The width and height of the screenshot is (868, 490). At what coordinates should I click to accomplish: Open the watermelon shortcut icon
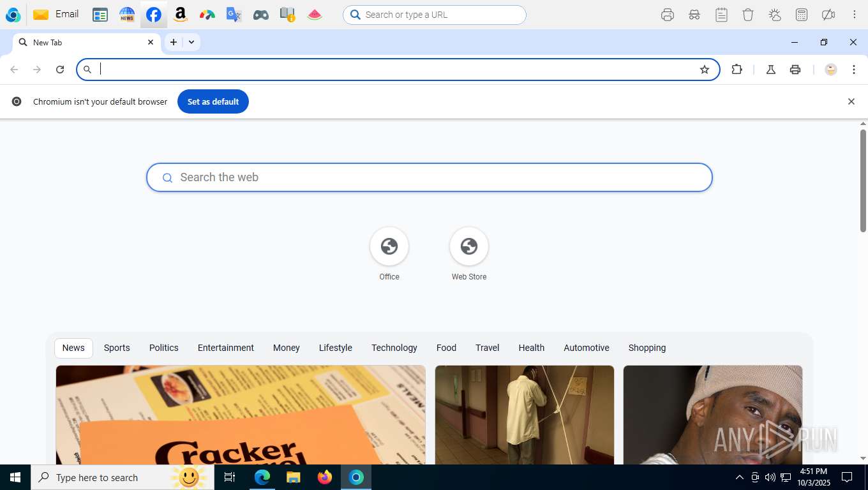tap(315, 14)
